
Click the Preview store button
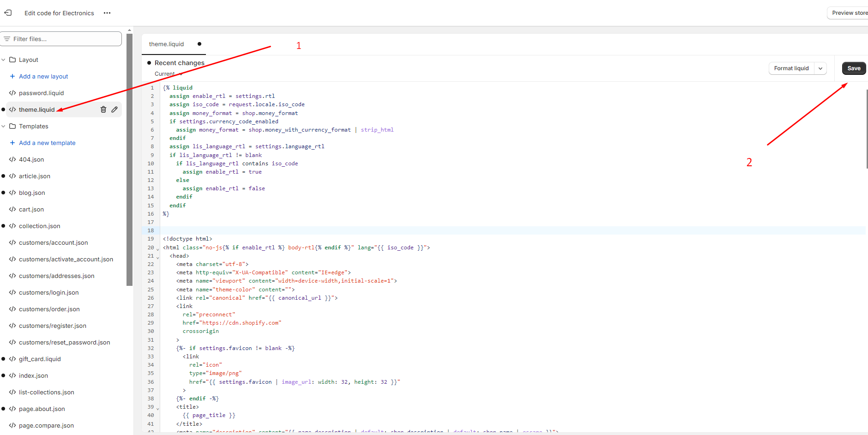click(849, 13)
